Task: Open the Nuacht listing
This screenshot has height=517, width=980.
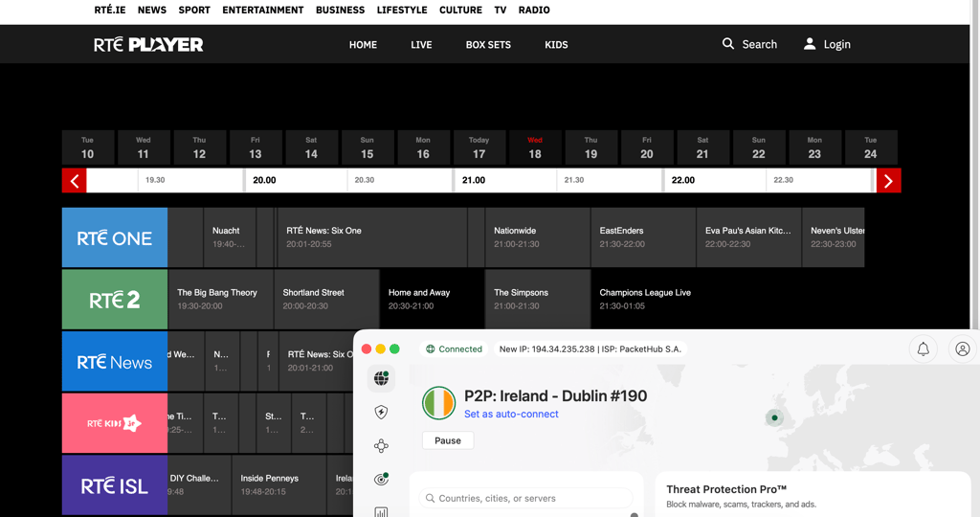Action: 230,237
